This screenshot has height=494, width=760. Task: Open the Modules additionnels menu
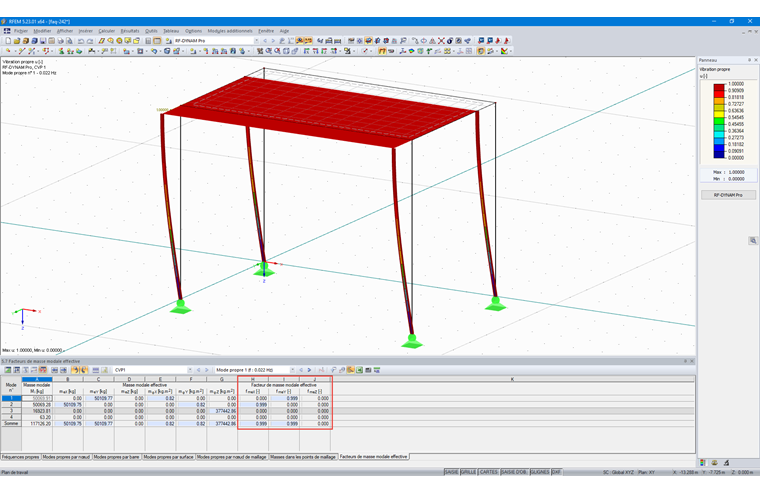(230, 31)
